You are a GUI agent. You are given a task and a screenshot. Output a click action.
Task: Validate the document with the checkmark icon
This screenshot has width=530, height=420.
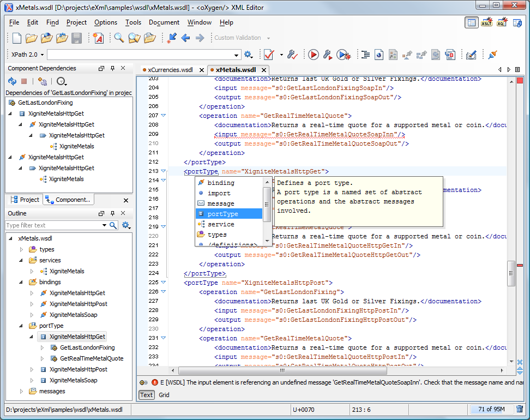[269, 55]
